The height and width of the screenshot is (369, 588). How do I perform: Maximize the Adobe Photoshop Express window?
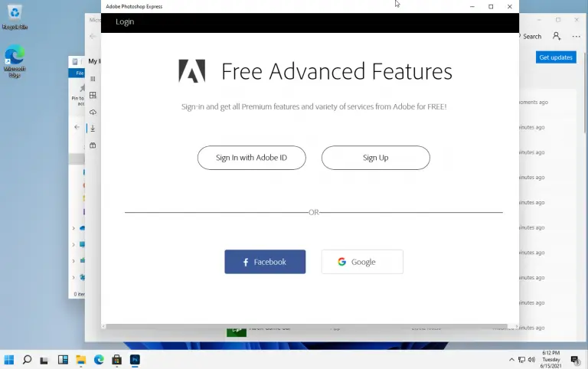491,6
